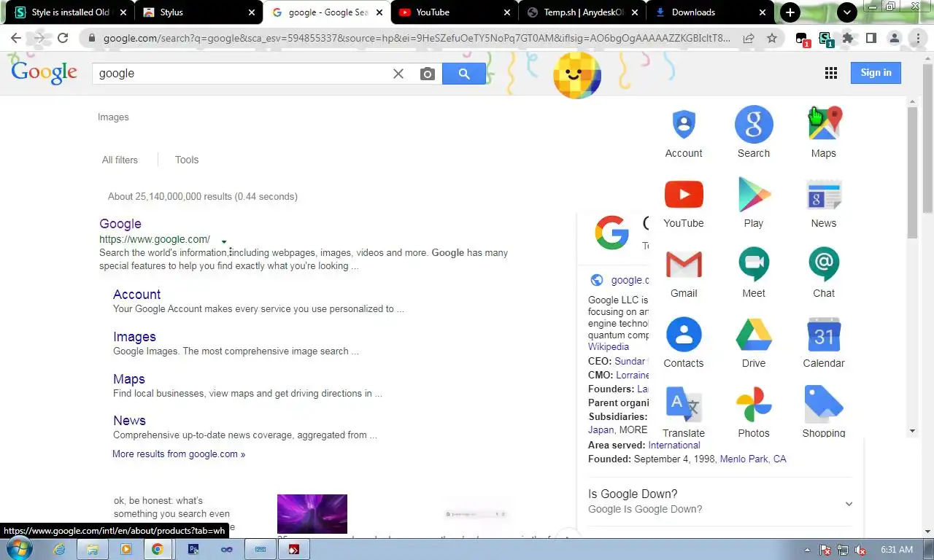Image resolution: width=934 pixels, height=560 pixels.
Task: Bookmark this page with the star icon
Action: 772,38
